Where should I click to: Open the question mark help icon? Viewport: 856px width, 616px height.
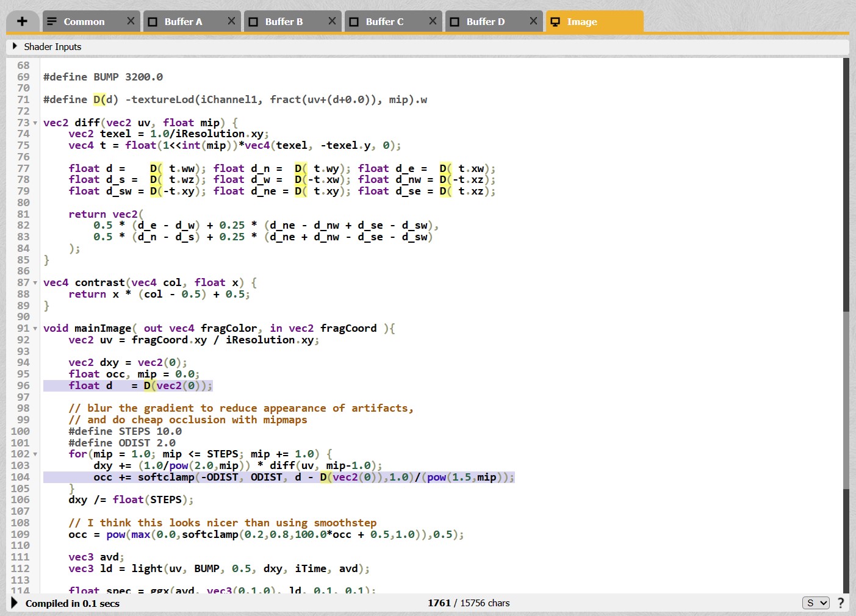click(x=841, y=603)
